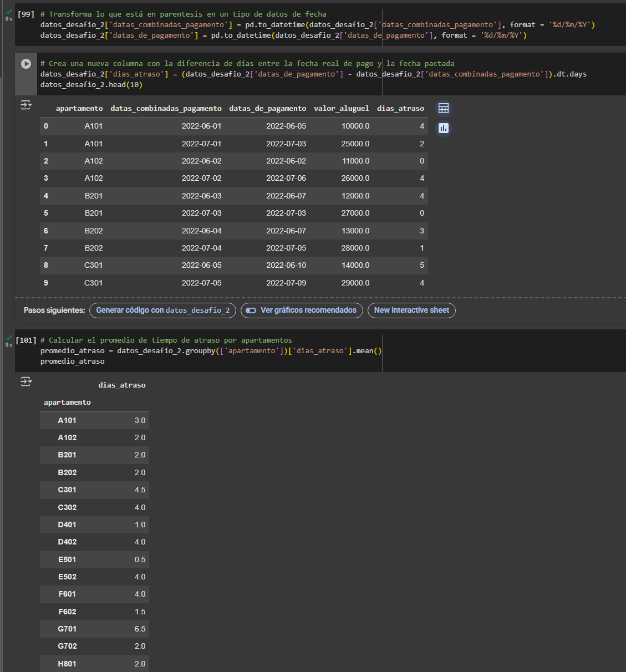Click D401 row in average table
The image size is (626, 672).
pos(94,525)
